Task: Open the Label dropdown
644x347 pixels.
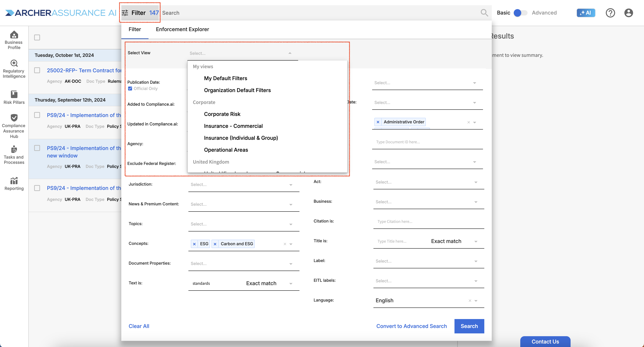Action: pyautogui.click(x=429, y=261)
